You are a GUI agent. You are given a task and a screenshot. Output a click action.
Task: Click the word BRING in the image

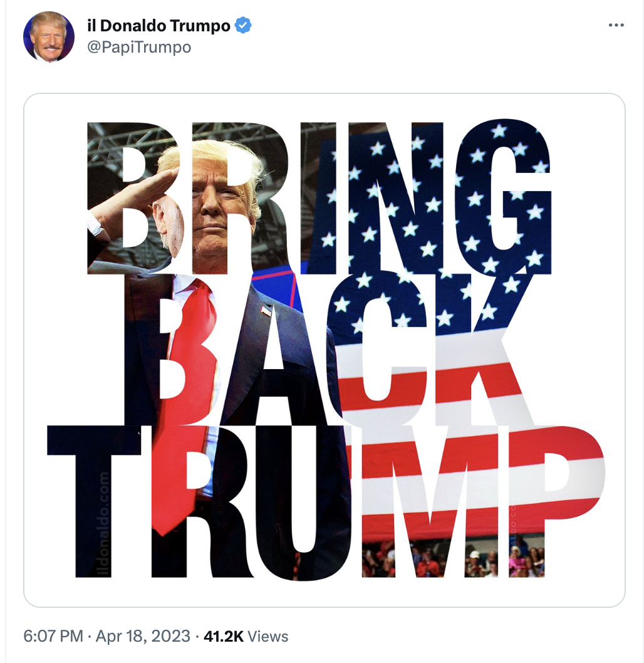point(319,198)
